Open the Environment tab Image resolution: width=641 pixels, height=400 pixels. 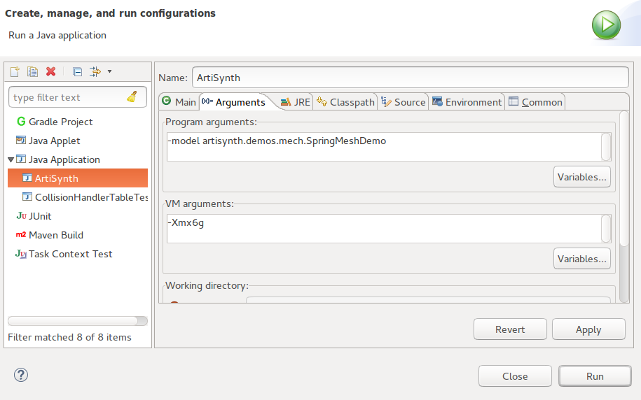click(x=467, y=102)
